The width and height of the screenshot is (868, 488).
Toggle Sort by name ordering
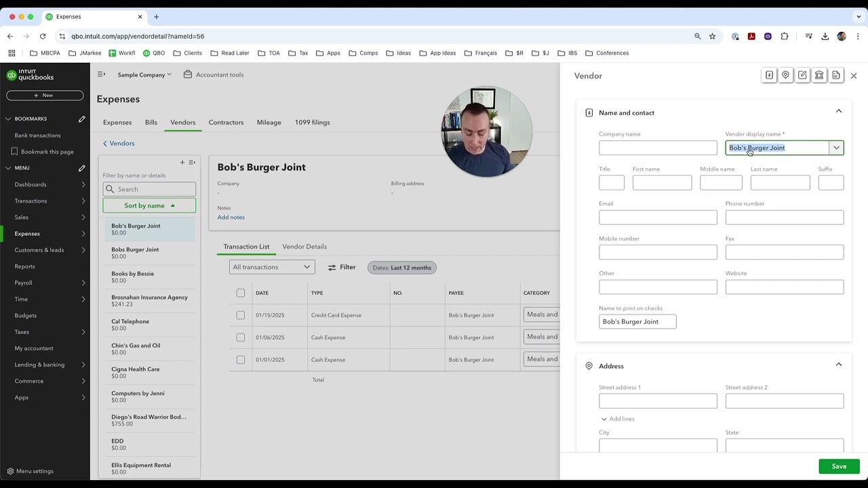pyautogui.click(x=149, y=205)
